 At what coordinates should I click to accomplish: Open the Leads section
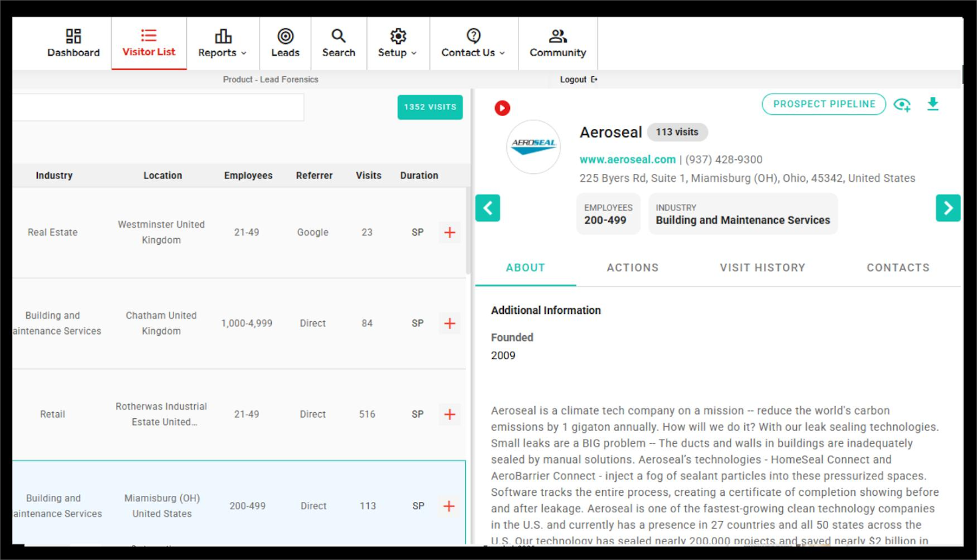point(285,43)
